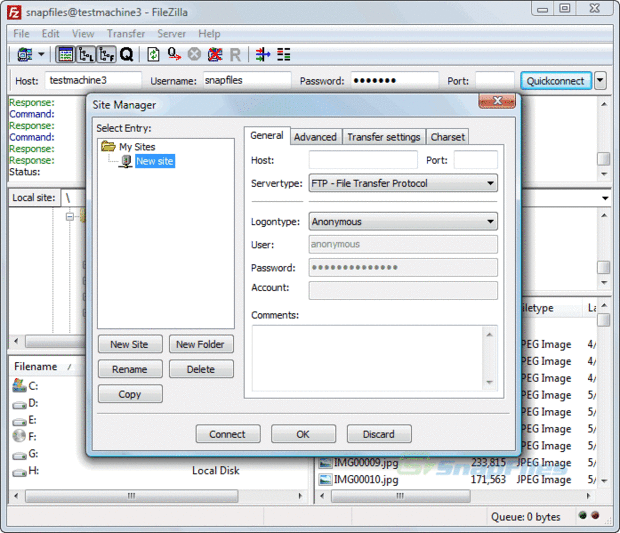Click the Delete button
620x533 pixels.
(x=201, y=369)
